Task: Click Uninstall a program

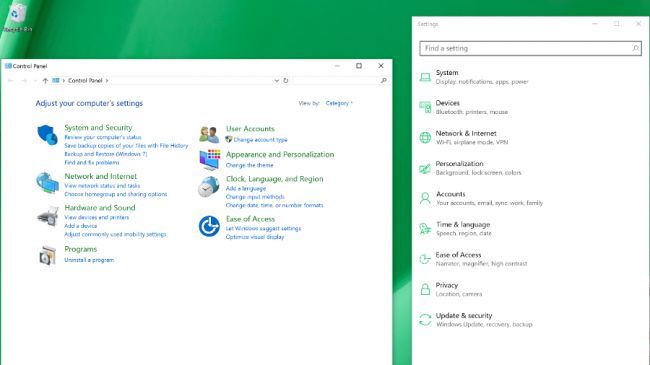Action: [x=89, y=260]
